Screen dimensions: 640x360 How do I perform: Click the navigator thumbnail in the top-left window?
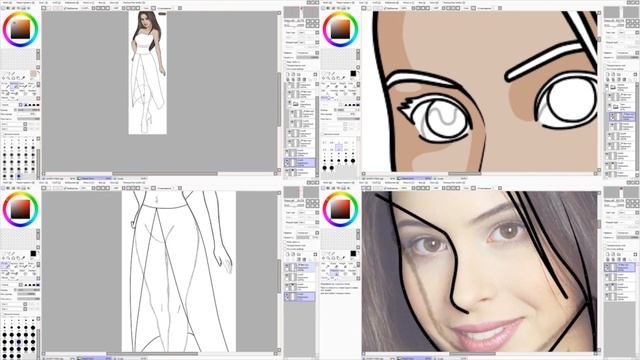coord(301,12)
